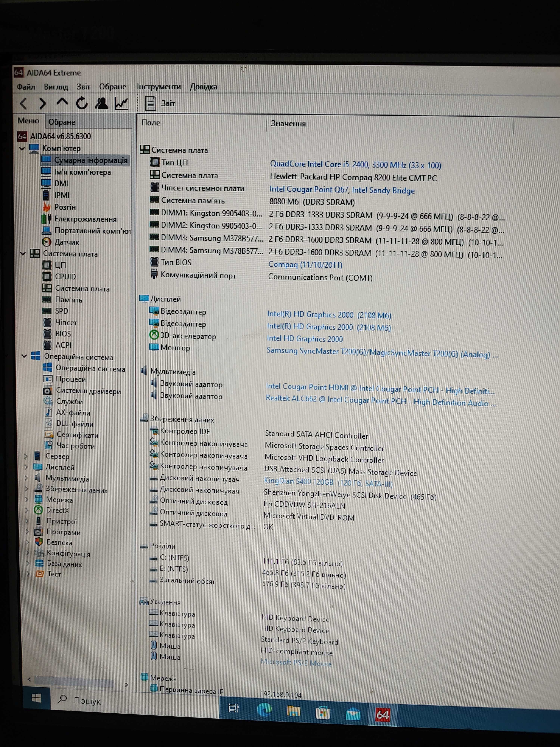Open the Intel Cougar Point Q67 chipset link
The height and width of the screenshot is (747, 560).
tap(342, 190)
